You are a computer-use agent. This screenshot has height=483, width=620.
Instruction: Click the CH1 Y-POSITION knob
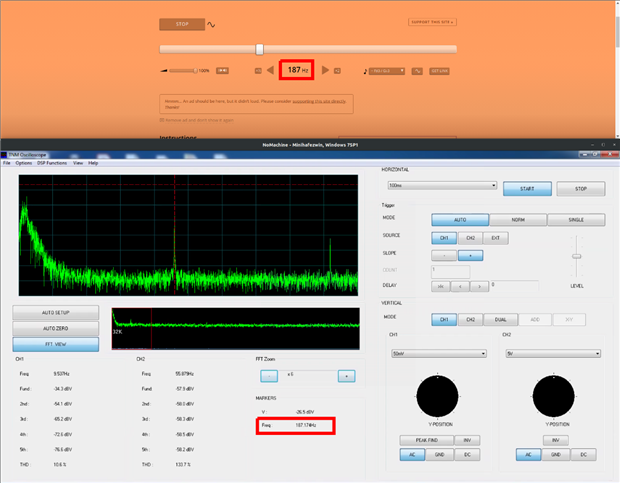point(435,397)
